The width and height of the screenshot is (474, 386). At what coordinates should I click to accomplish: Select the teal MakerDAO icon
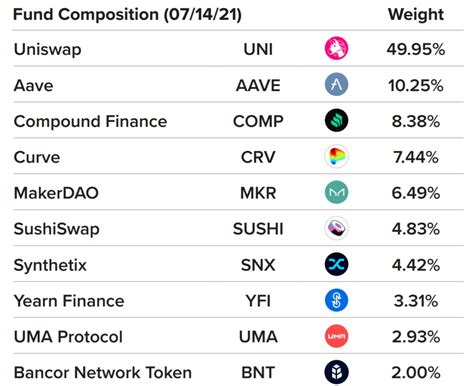336,192
